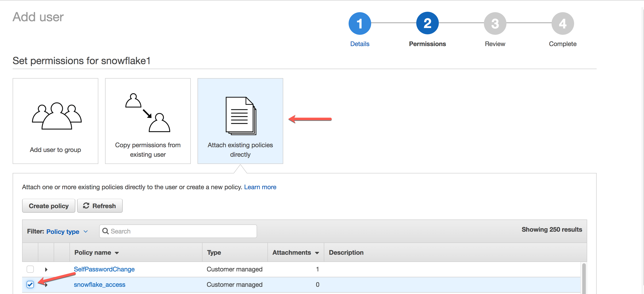Viewport: 644px width, 294px height.
Task: Click attachment count 0 for snowflake_access
Action: [x=317, y=285]
